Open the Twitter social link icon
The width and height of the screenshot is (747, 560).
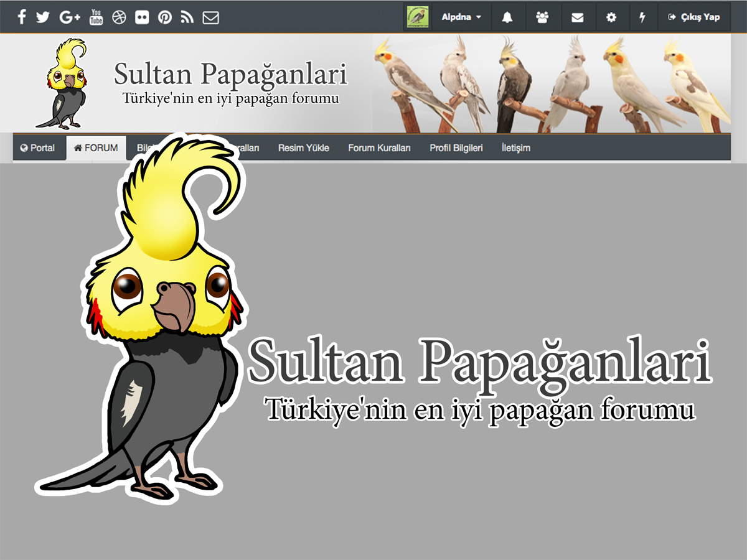[42, 17]
